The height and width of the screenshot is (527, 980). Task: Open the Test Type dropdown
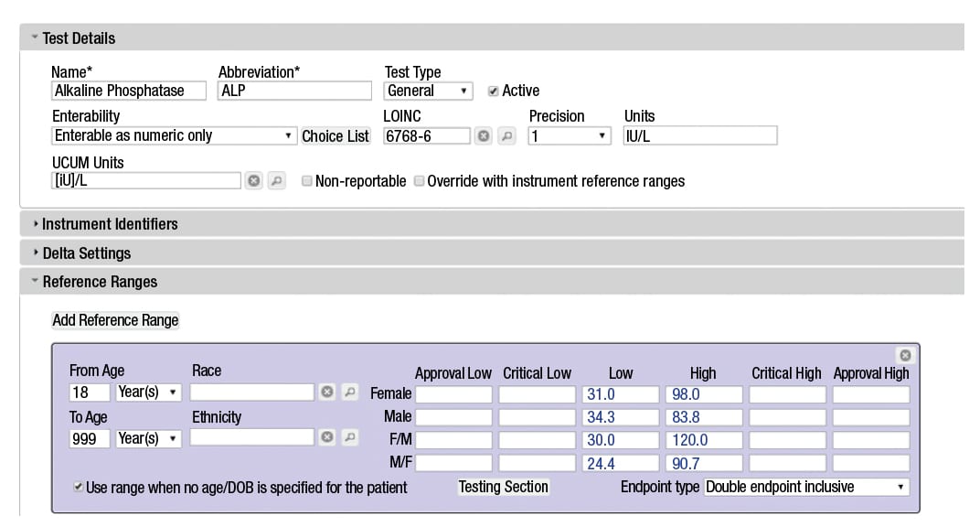[428, 91]
